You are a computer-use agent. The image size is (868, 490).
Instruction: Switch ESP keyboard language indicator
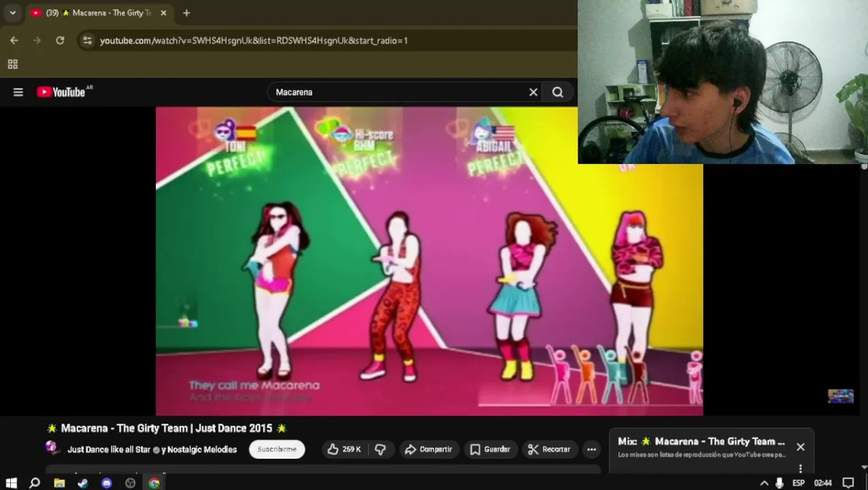pyautogui.click(x=799, y=483)
